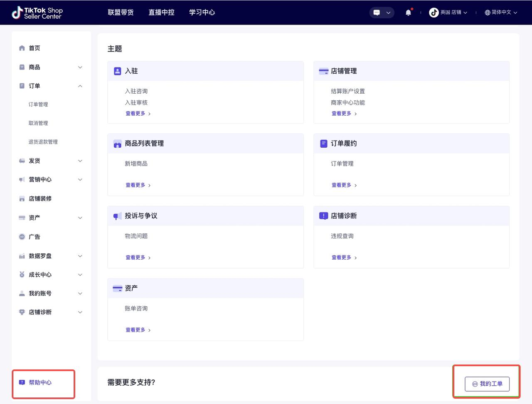Go to 取消管理 in sidebar
Image resolution: width=532 pixels, height=404 pixels.
point(38,123)
